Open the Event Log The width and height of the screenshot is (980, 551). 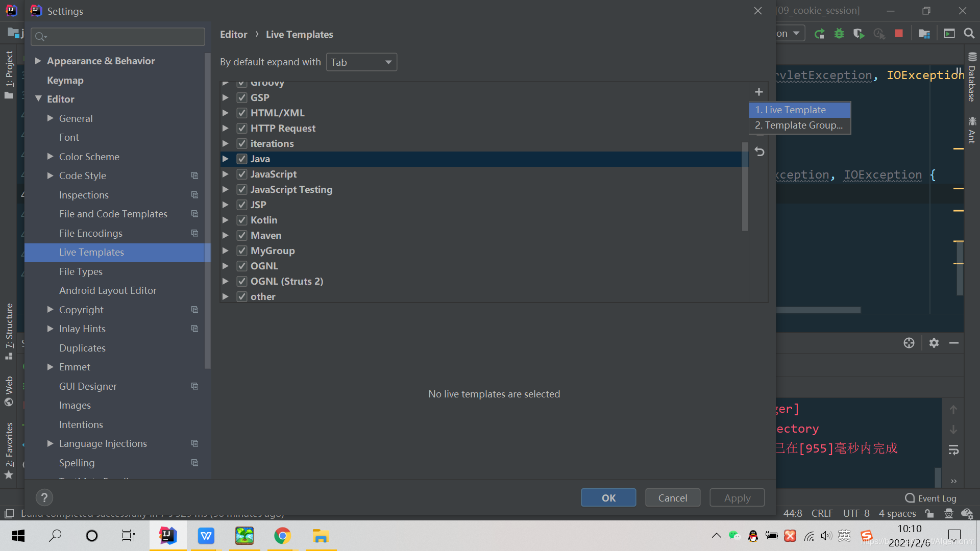[930, 498]
